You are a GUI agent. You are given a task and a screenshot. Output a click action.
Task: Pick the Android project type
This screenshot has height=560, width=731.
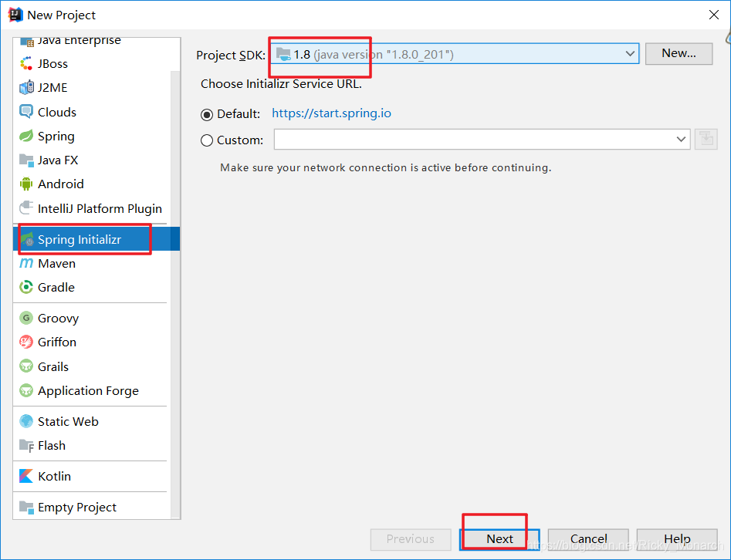click(93, 184)
